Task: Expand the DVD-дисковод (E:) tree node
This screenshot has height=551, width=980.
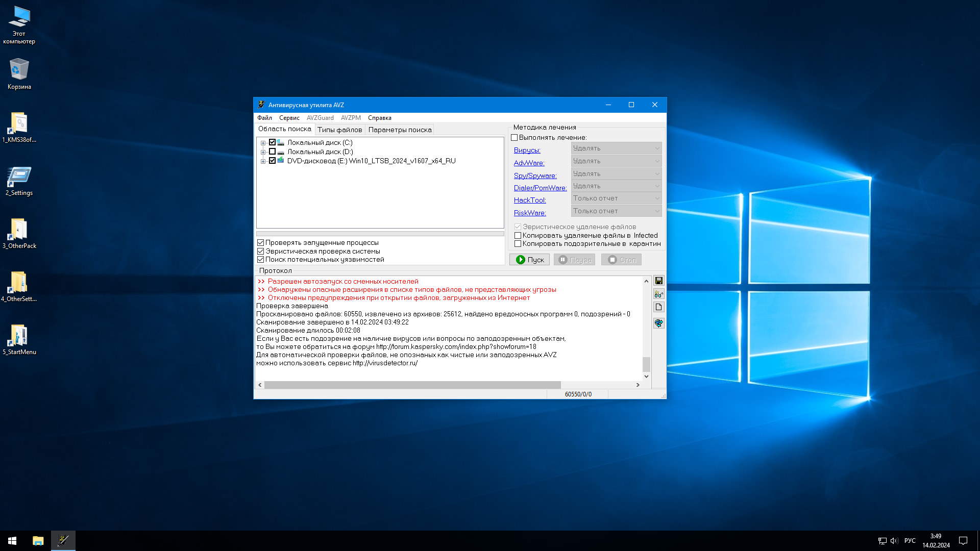Action: (263, 161)
